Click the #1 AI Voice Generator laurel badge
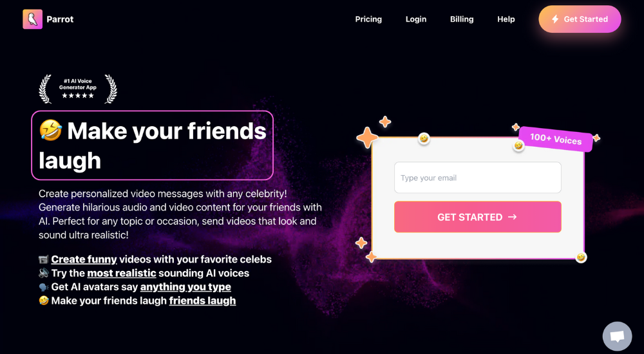The image size is (644, 354). point(78,89)
